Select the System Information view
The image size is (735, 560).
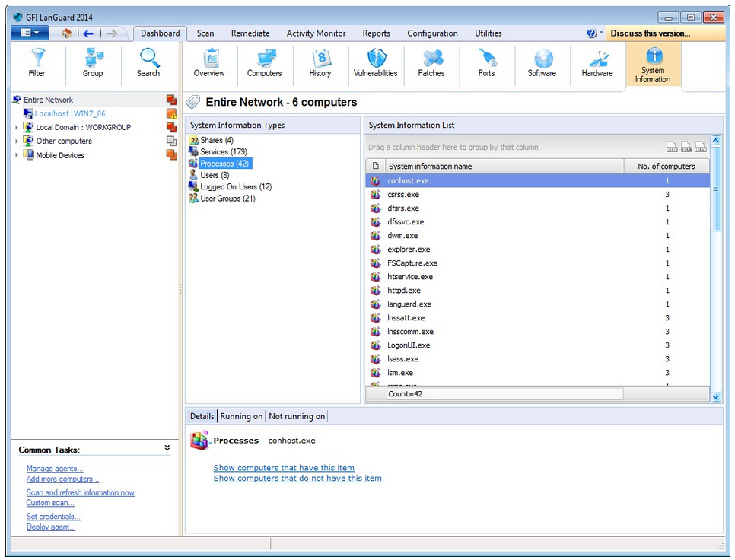pos(653,65)
